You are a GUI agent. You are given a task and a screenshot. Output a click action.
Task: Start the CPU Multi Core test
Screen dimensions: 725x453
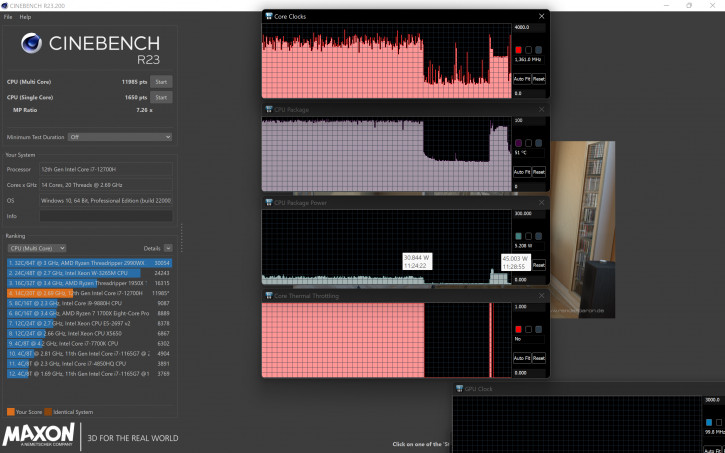click(x=161, y=82)
